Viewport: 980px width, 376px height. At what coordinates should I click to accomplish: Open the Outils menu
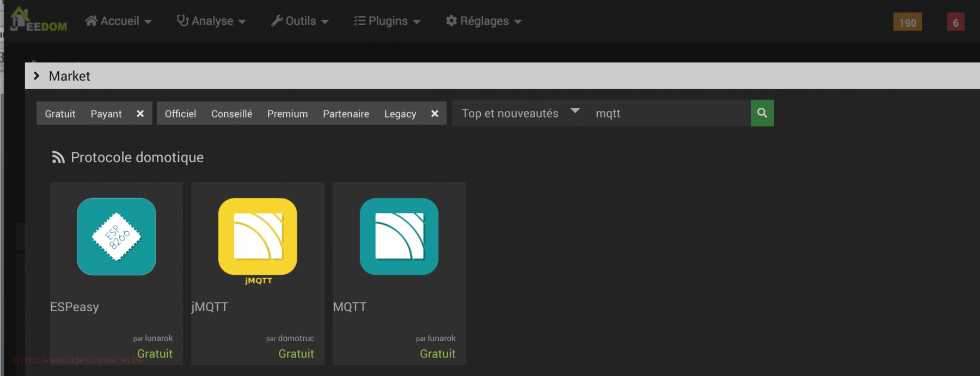coord(299,21)
